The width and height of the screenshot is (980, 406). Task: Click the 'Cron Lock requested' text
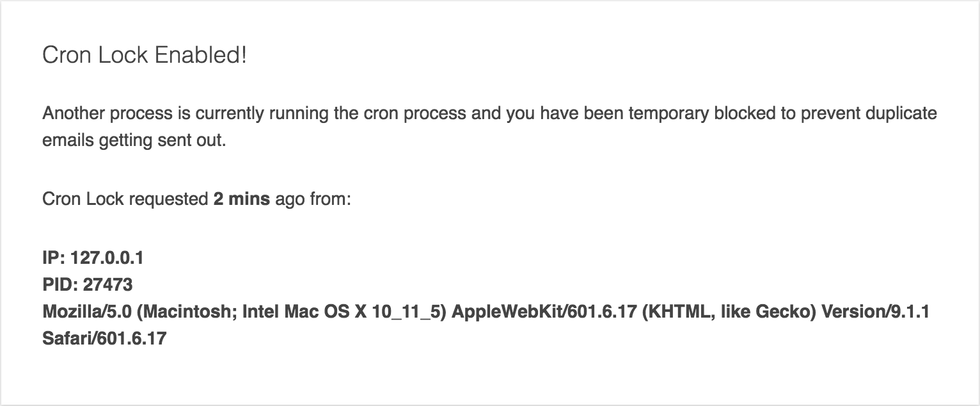[x=125, y=199]
